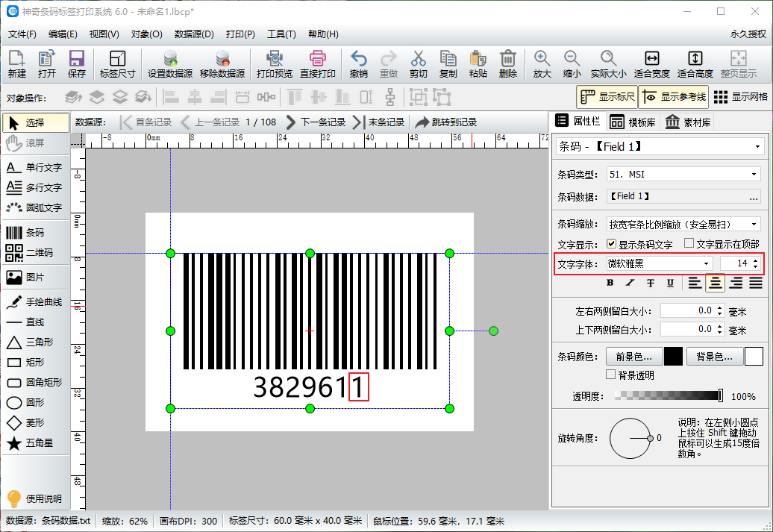Image resolution: width=773 pixels, height=532 pixels.
Task: Select the 圆弧文字 arc text tool
Action: (x=36, y=207)
